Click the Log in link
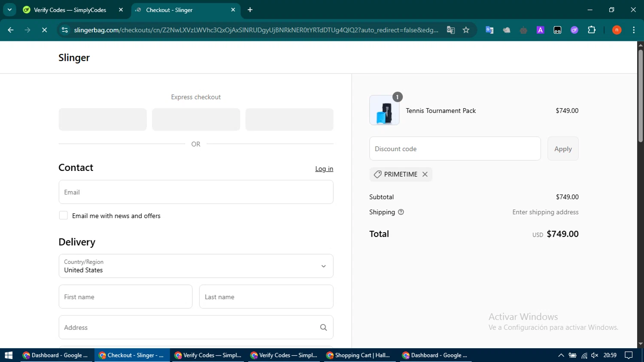Viewport: 644px width, 362px height. point(324,169)
